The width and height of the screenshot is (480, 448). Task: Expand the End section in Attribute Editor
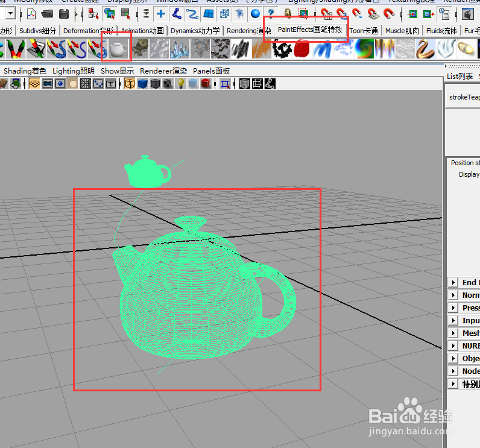453,282
